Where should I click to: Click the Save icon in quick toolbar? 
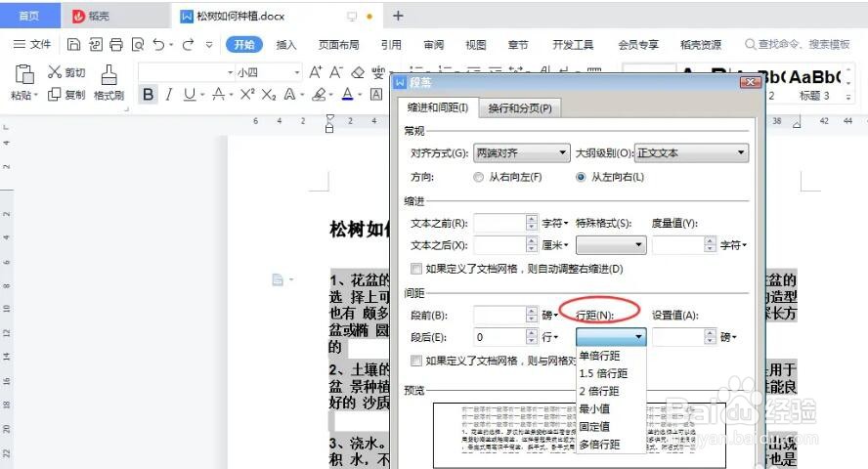coord(73,44)
